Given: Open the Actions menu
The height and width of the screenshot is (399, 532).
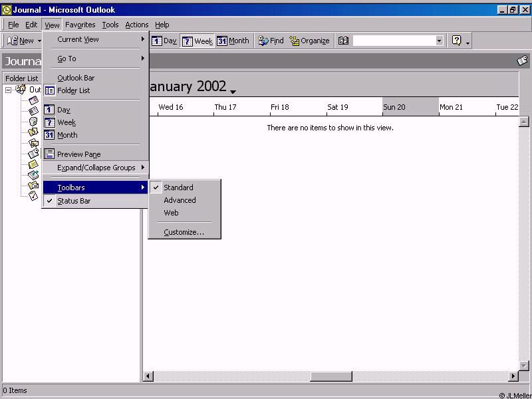Looking at the screenshot, I should 137,25.
